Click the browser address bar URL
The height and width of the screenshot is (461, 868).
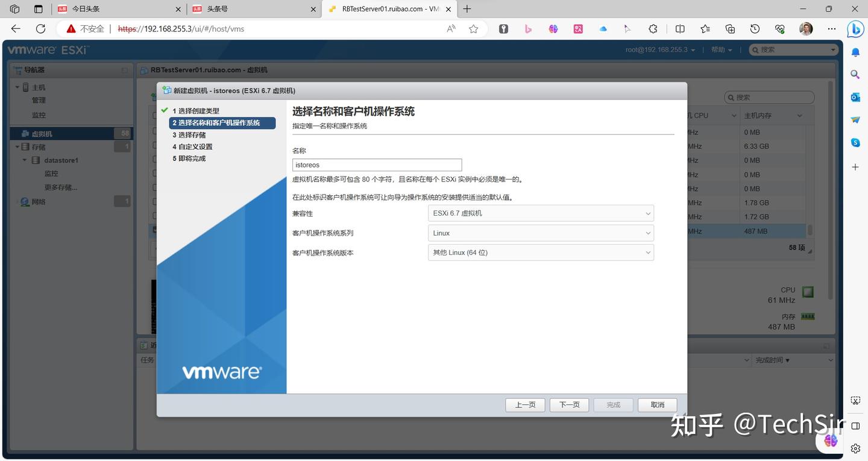181,28
